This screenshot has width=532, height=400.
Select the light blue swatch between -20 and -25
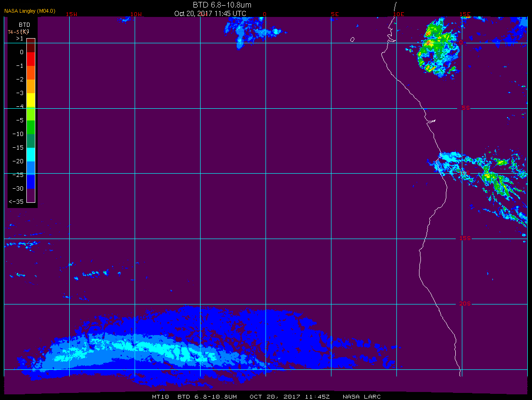tap(31, 168)
